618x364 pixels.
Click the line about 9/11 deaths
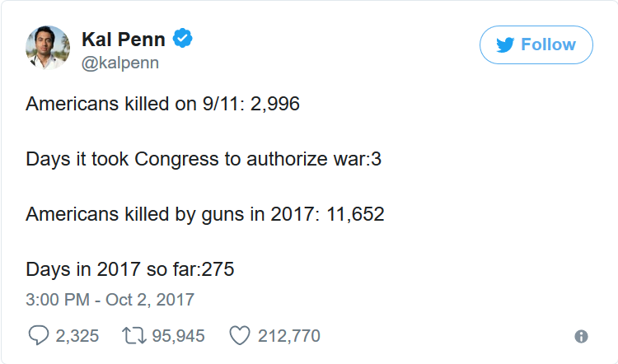163,104
